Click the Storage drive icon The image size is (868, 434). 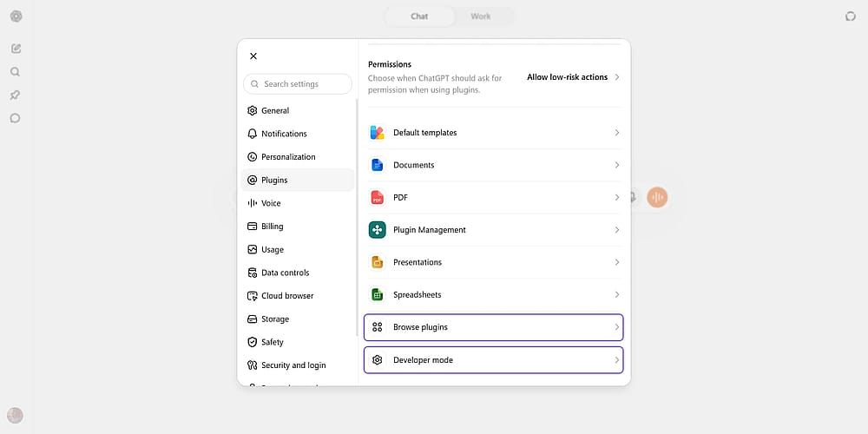point(253,319)
